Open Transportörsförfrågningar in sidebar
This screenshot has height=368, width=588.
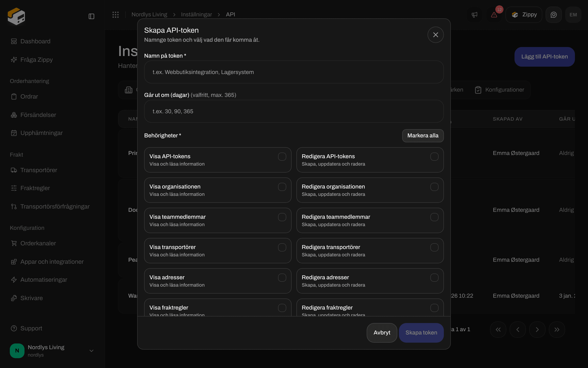coord(50,206)
